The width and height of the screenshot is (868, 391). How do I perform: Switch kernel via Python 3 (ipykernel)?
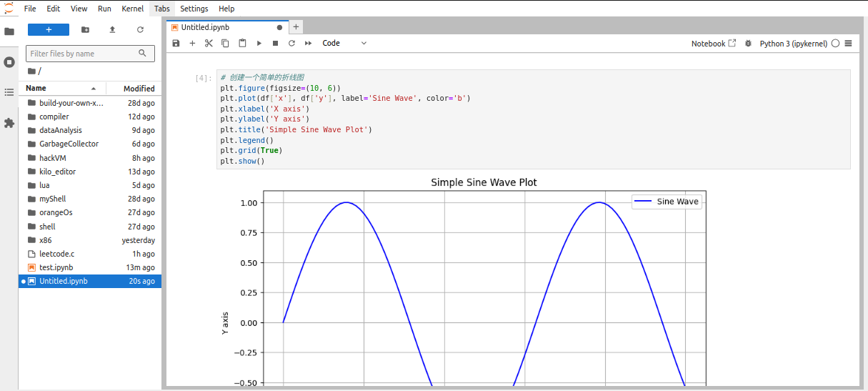pyautogui.click(x=794, y=44)
